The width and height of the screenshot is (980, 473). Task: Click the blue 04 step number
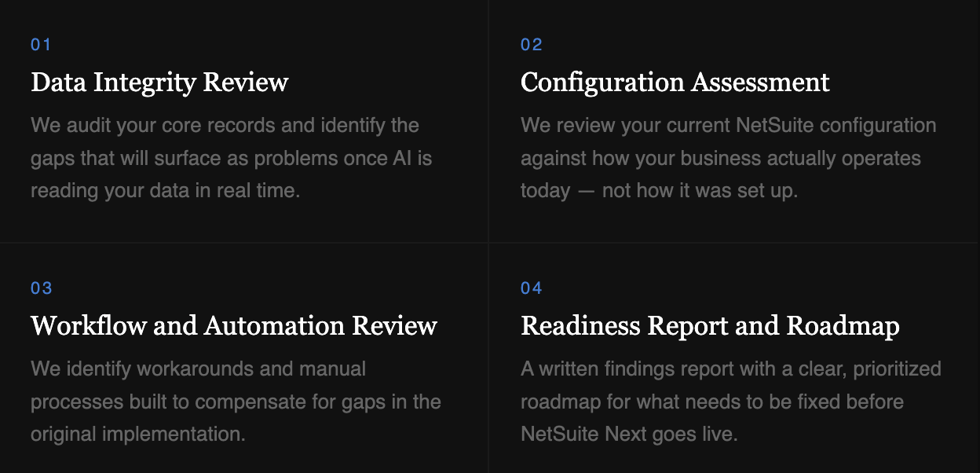pos(532,288)
